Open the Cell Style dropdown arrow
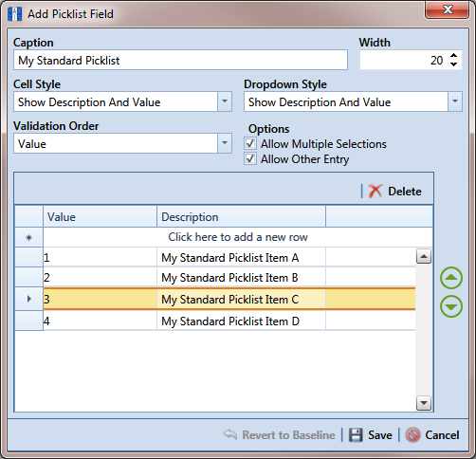This screenshot has height=459, width=476. tap(225, 101)
